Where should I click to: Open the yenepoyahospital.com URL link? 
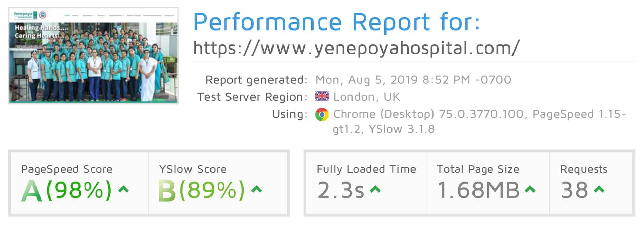pyautogui.click(x=356, y=48)
